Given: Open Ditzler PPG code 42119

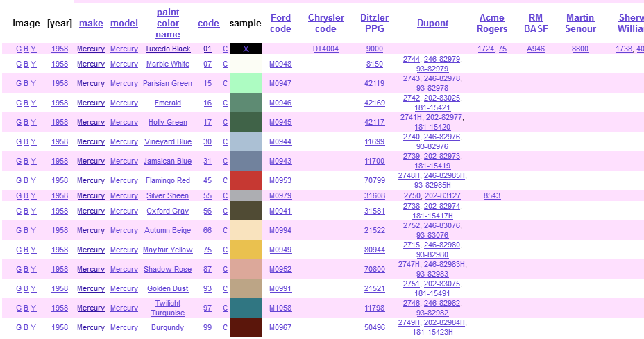Looking at the screenshot, I should pyautogui.click(x=375, y=83).
